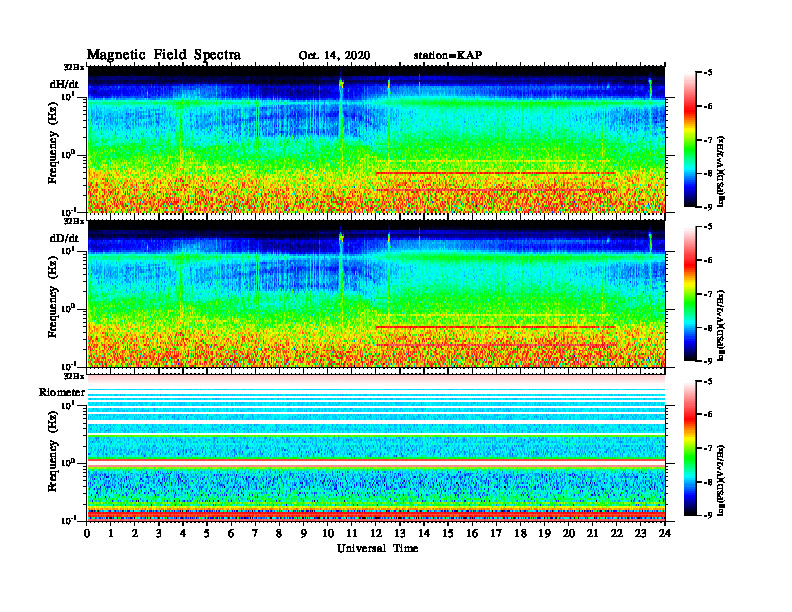Image resolution: width=792 pixels, height=612 pixels.
Task: Click the color scale bar beside Riometer panel
Action: 690,448
